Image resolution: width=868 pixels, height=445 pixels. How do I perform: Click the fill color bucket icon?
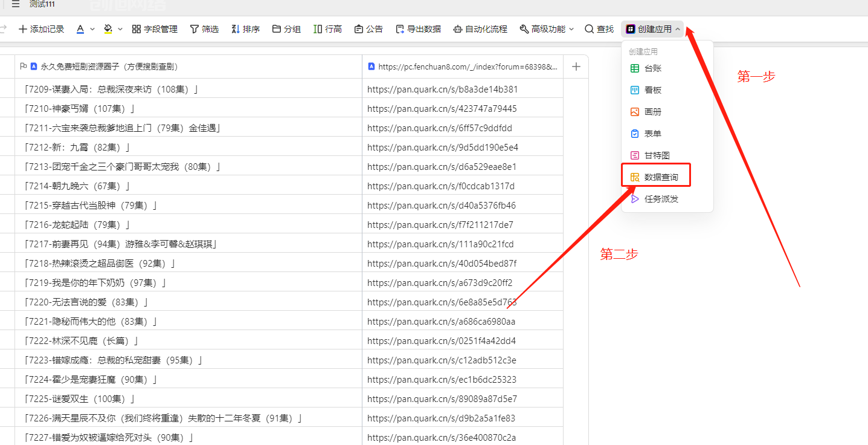pyautogui.click(x=108, y=29)
